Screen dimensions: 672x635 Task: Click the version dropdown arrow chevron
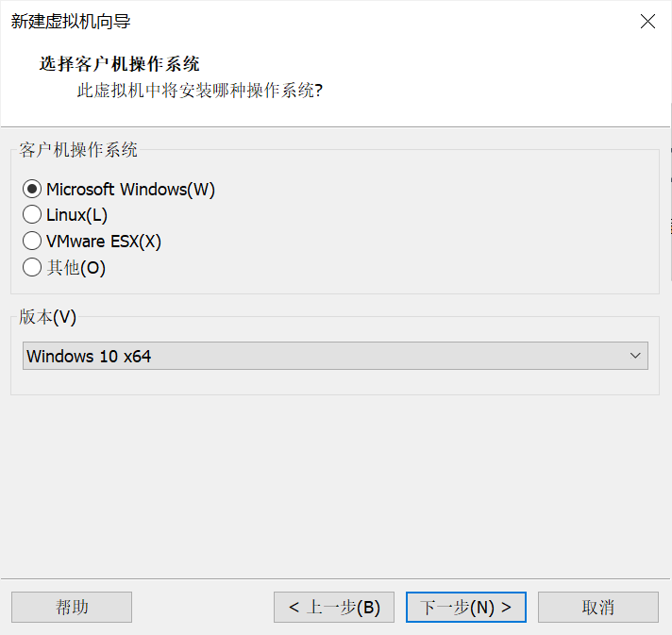coord(635,356)
